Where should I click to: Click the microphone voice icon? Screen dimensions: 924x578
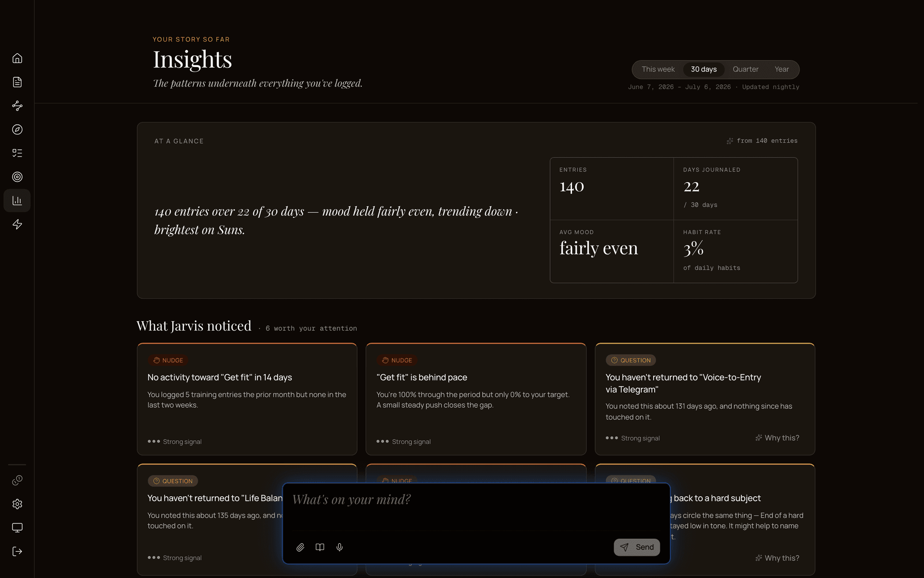tap(340, 547)
